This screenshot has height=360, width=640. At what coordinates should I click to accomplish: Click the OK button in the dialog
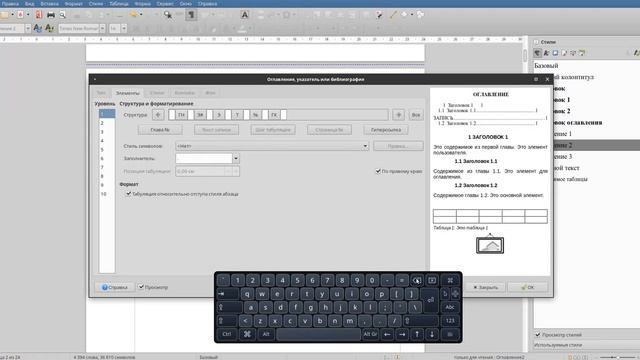(x=528, y=287)
